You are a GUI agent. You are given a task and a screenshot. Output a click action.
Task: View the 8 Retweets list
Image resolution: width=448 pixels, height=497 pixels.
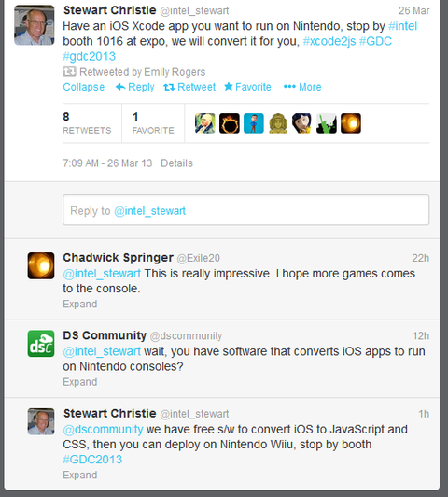87,123
